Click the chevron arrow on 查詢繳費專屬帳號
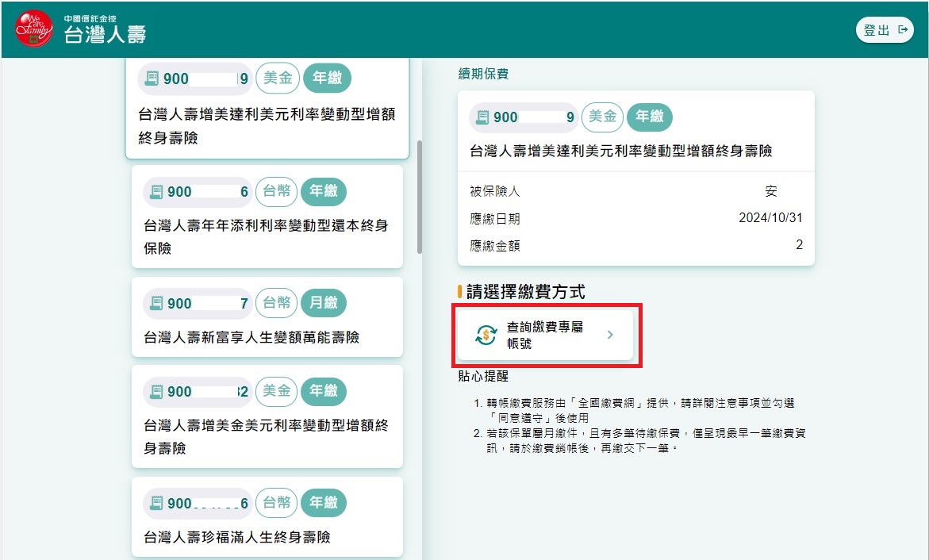929x560 pixels. (x=610, y=335)
